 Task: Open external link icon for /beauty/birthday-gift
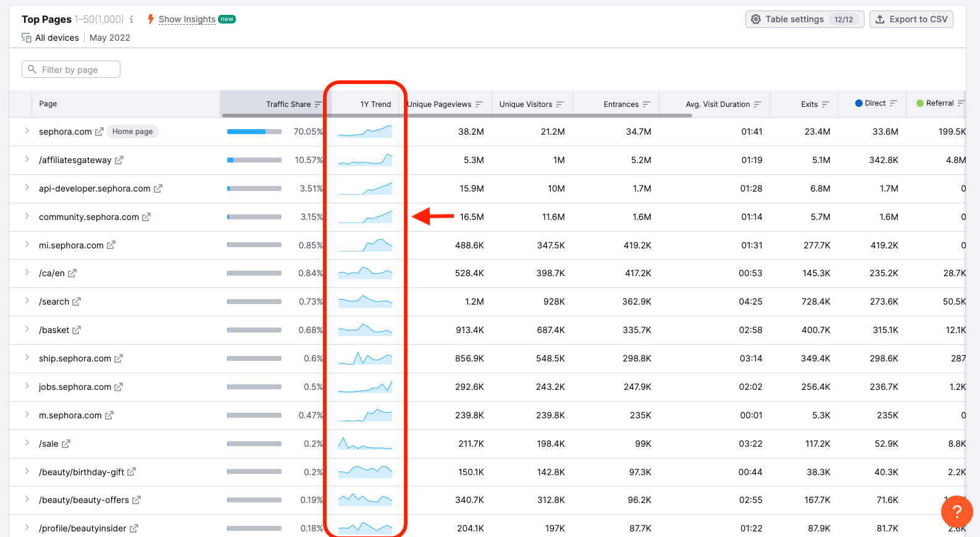point(132,472)
